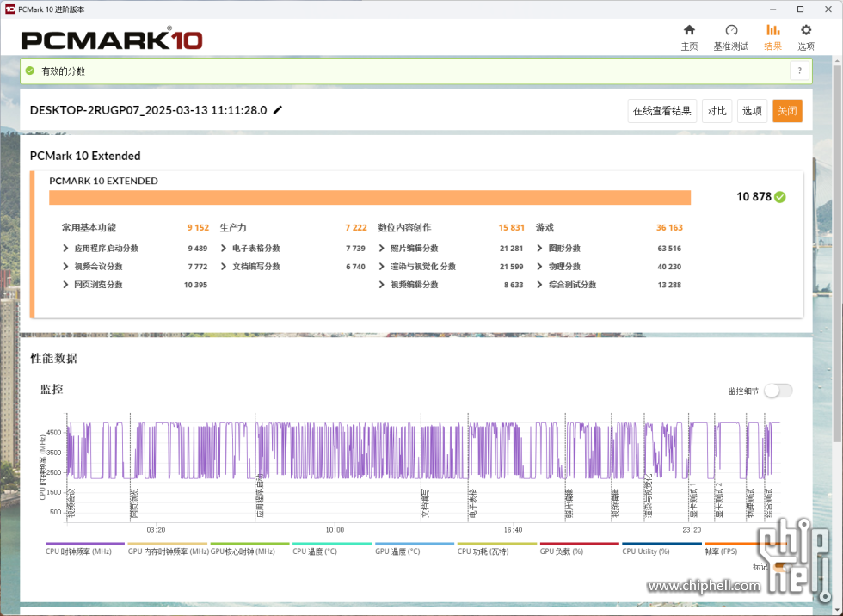Select GPU 负载 (%) legend swatch
Viewport: 843px width, 616px height.
pyautogui.click(x=580, y=544)
